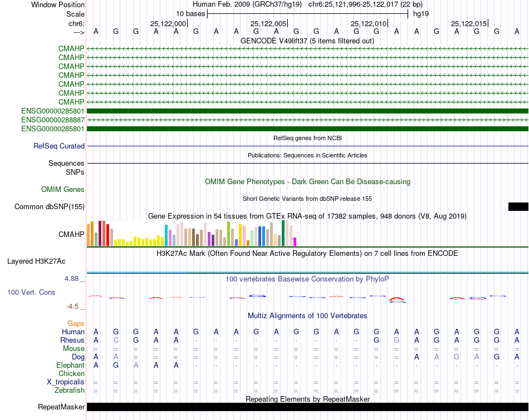
Task: Click the Layered H3K27Ac track label
Action: 36,261
